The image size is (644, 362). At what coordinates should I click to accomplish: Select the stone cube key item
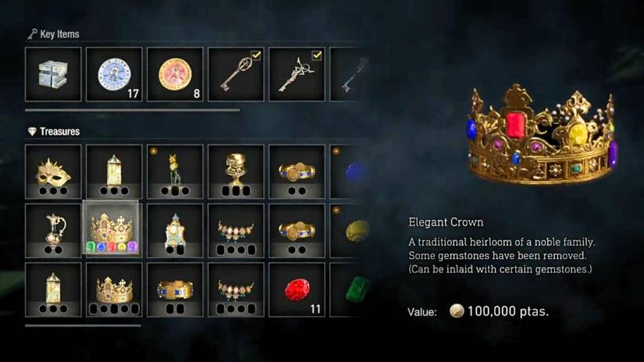[53, 74]
